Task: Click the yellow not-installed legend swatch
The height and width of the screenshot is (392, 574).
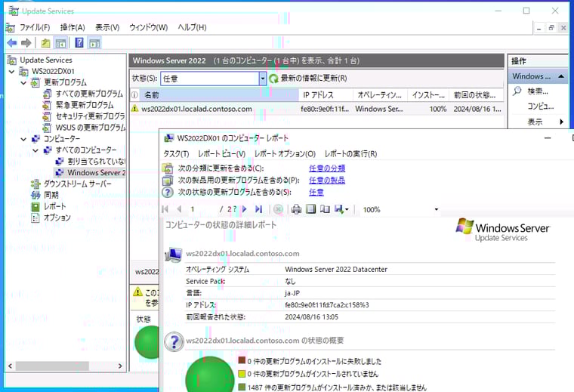Action: [x=242, y=374]
